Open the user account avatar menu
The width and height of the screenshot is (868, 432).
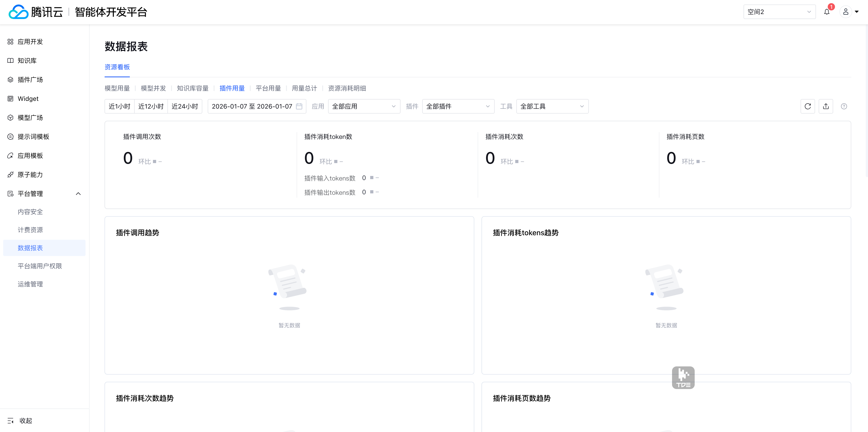point(846,12)
